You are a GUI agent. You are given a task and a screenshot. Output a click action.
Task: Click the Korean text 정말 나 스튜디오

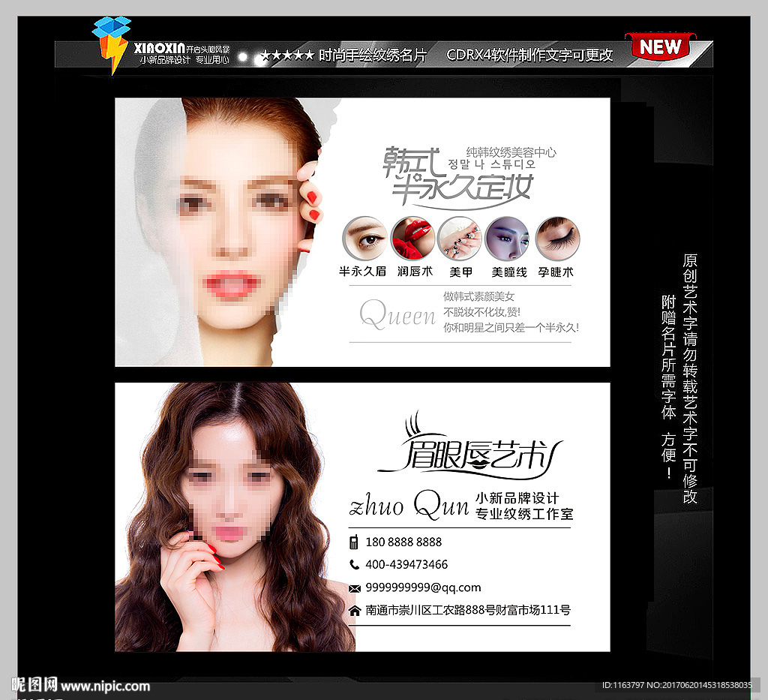492,164
